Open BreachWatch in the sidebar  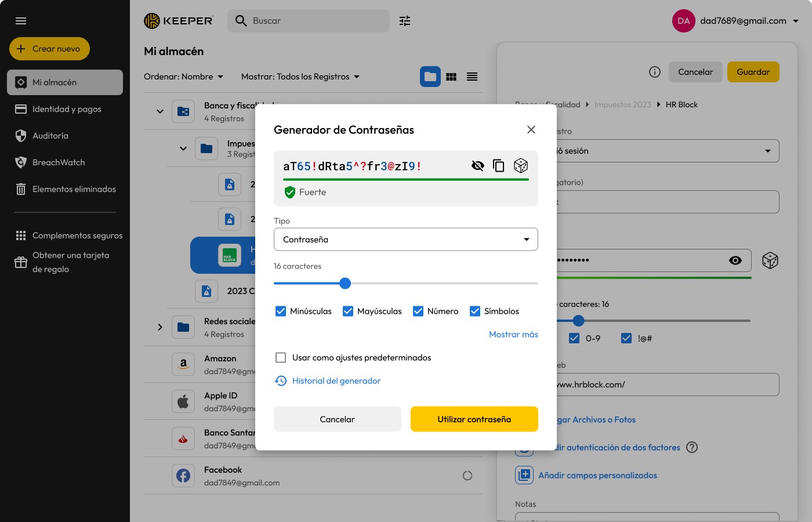pos(65,162)
